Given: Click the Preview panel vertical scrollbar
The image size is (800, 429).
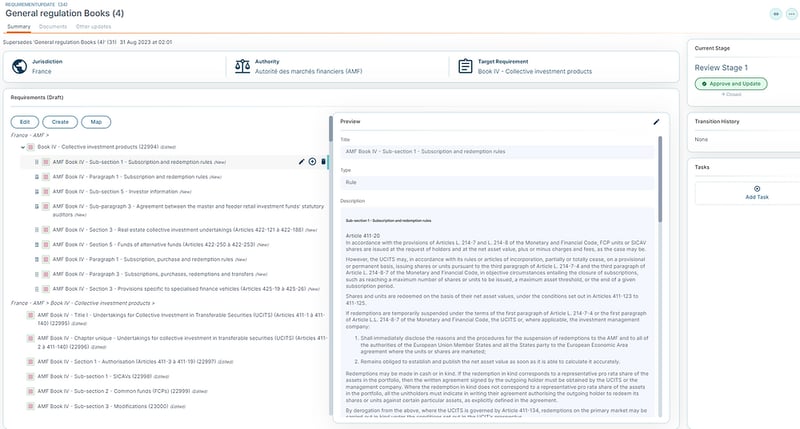Looking at the screenshot, I should pyautogui.click(x=660, y=179).
